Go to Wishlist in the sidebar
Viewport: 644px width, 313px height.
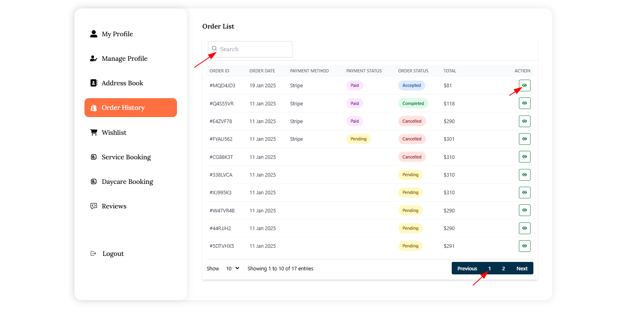[x=114, y=133]
